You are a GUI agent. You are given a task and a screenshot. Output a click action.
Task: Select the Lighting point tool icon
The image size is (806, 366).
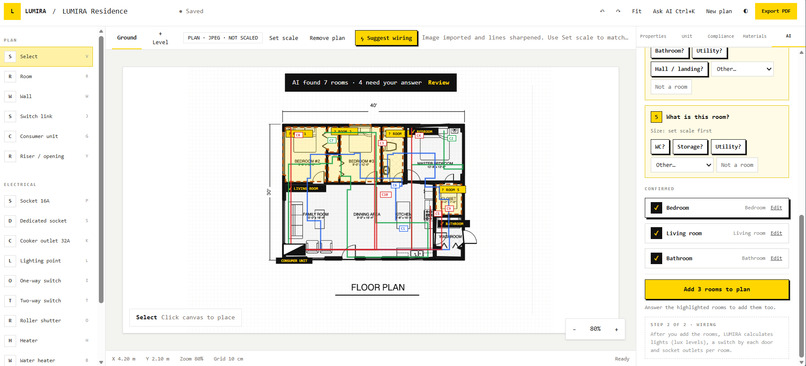click(x=10, y=261)
